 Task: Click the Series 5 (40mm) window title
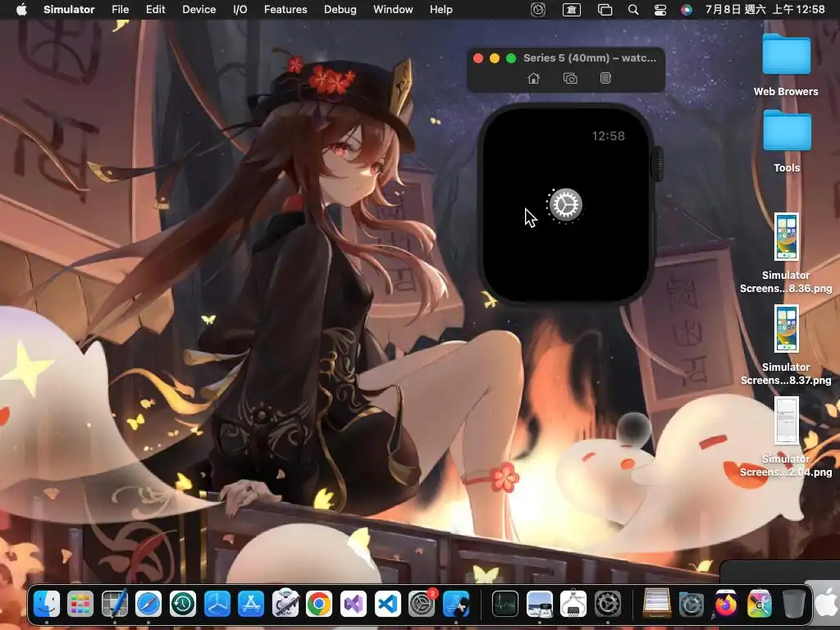(x=589, y=58)
